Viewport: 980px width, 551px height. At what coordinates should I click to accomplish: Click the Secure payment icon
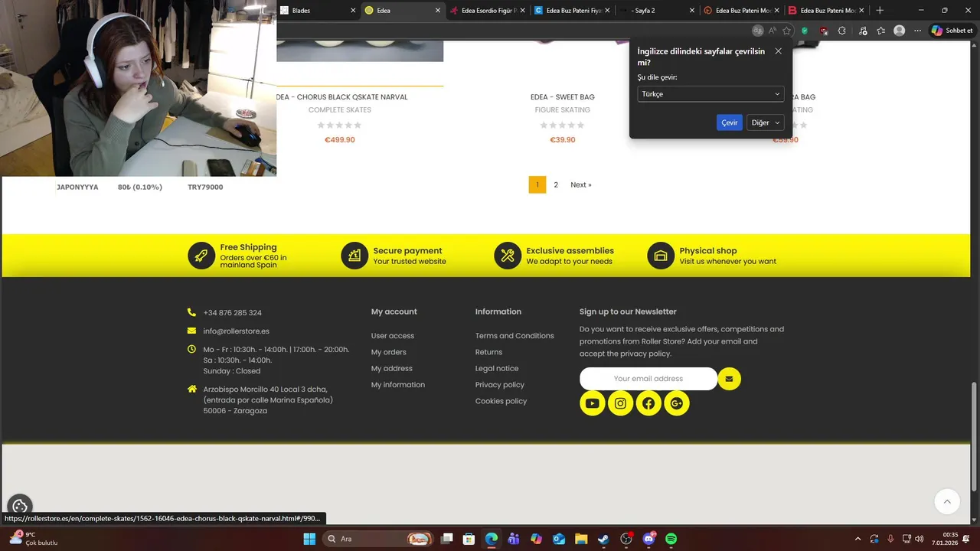pos(354,256)
